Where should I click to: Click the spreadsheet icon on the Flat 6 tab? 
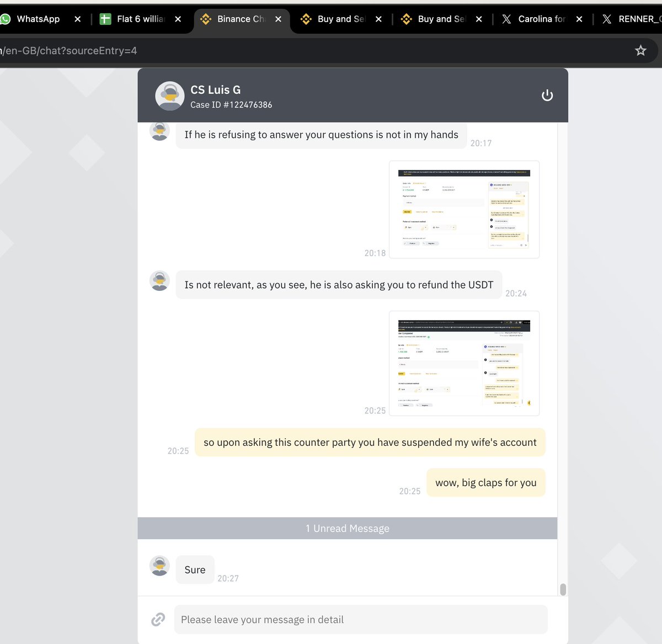click(105, 19)
